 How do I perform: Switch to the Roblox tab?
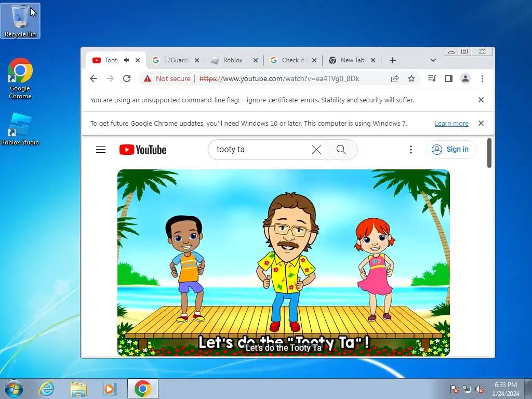(x=229, y=60)
